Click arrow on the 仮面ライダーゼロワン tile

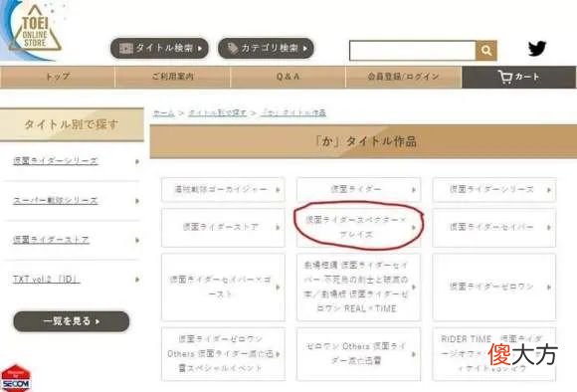[549, 288]
